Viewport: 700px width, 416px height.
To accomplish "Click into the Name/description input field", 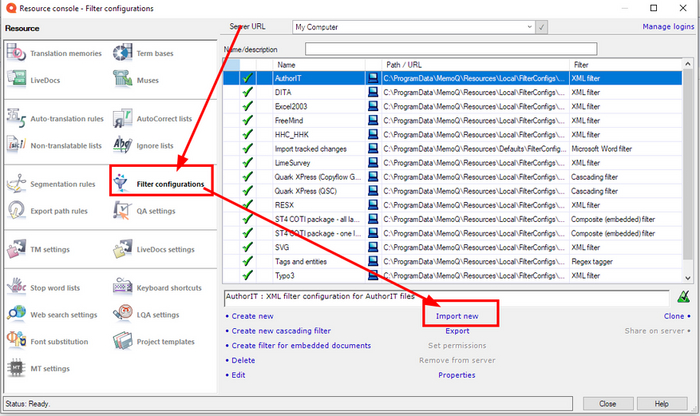I will [x=450, y=48].
